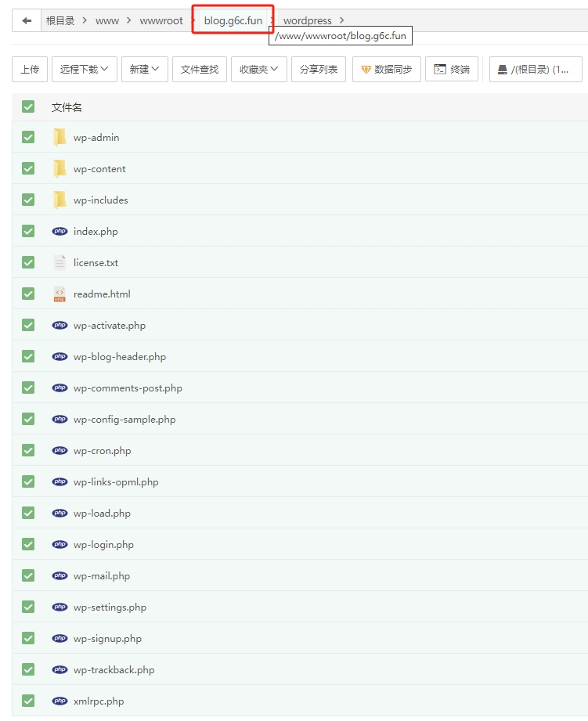This screenshot has height=721, width=588.
Task: Click the wp-admin folder icon
Action: (x=60, y=138)
